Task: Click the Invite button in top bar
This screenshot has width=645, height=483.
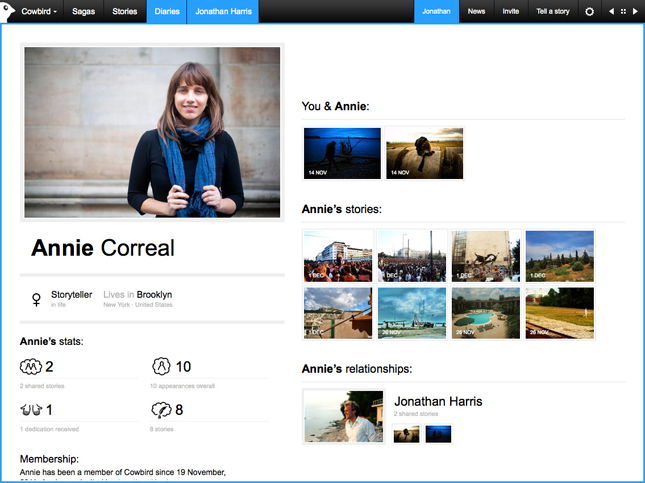Action: [x=510, y=12]
